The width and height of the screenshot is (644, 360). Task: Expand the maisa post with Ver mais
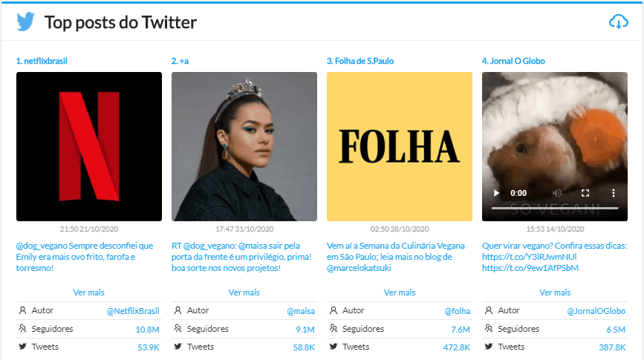pos(244,292)
